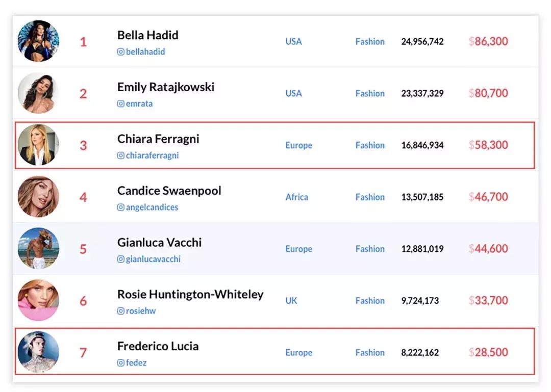The height and width of the screenshot is (392, 551).
Task: Click the Africa region link
Action: pos(296,197)
